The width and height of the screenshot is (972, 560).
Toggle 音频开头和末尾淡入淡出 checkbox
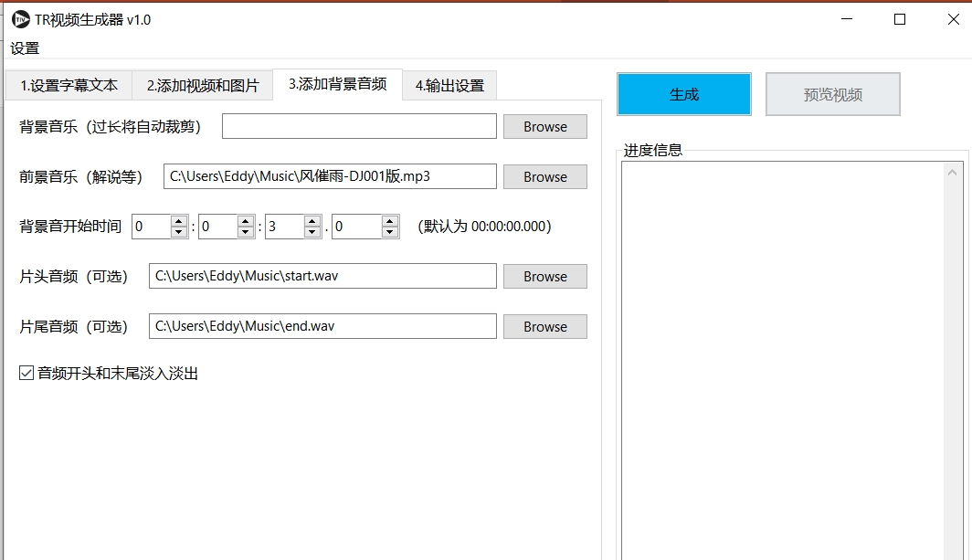(26, 373)
